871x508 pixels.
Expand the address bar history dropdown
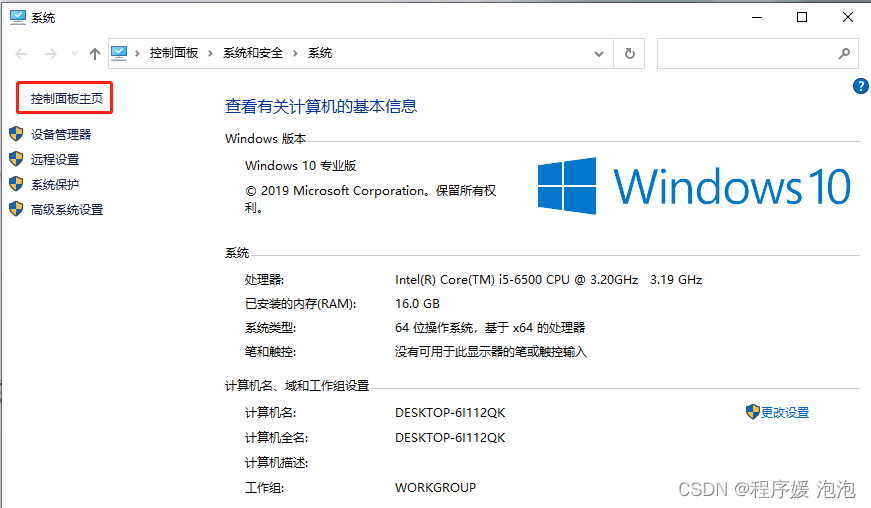click(x=599, y=54)
